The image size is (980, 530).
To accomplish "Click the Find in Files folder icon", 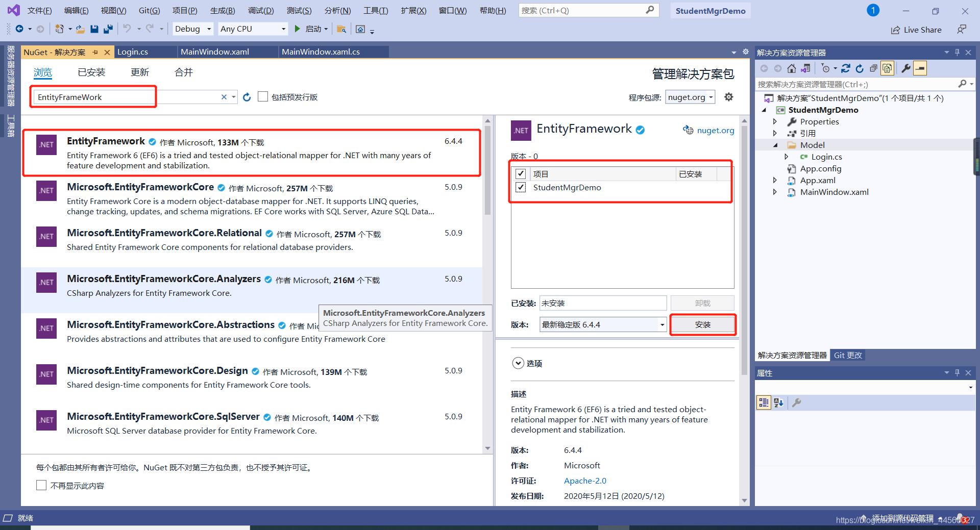I will tap(341, 29).
